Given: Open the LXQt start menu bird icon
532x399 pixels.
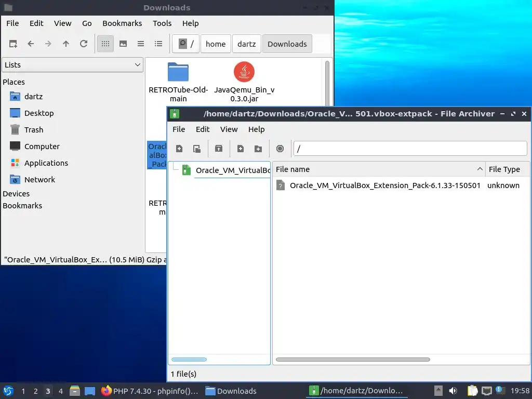Looking at the screenshot, I should [8, 391].
